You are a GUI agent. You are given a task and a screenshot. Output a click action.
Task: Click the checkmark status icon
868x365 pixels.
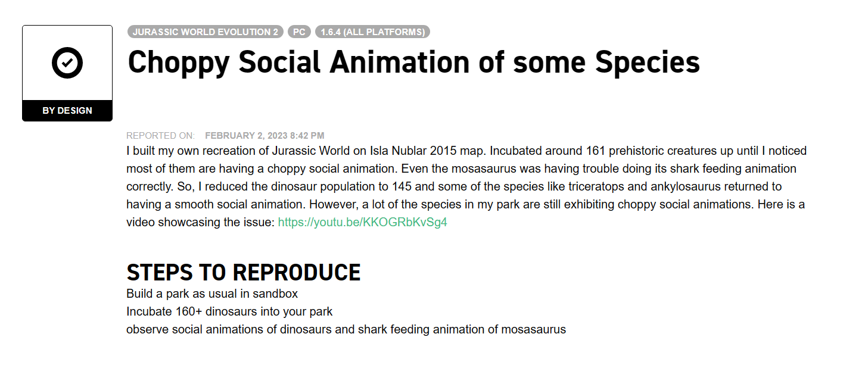coord(67,63)
